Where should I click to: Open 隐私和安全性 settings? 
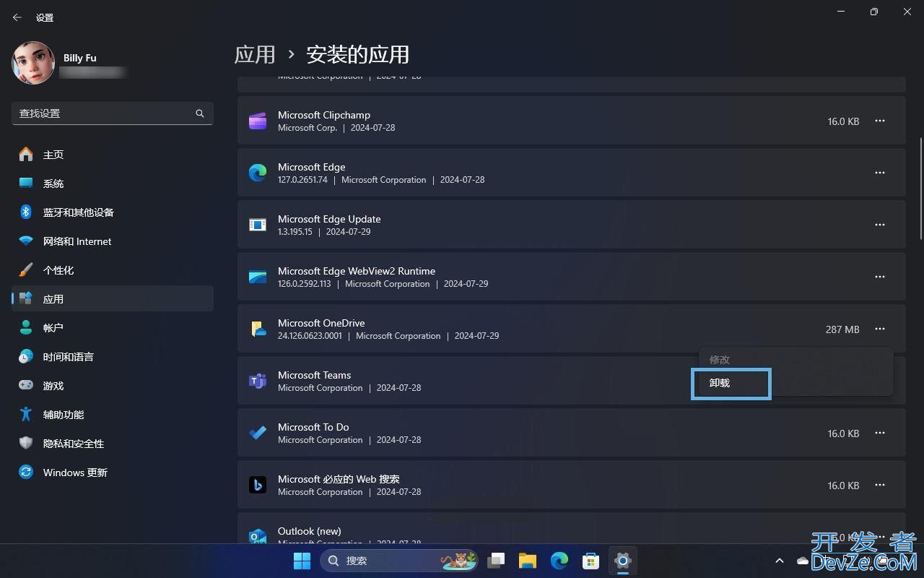(113, 444)
